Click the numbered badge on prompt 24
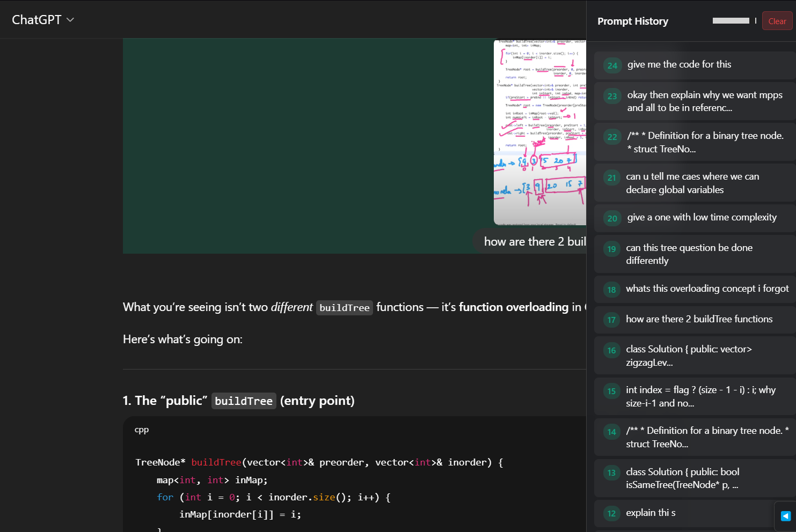The image size is (796, 532). point(612,65)
